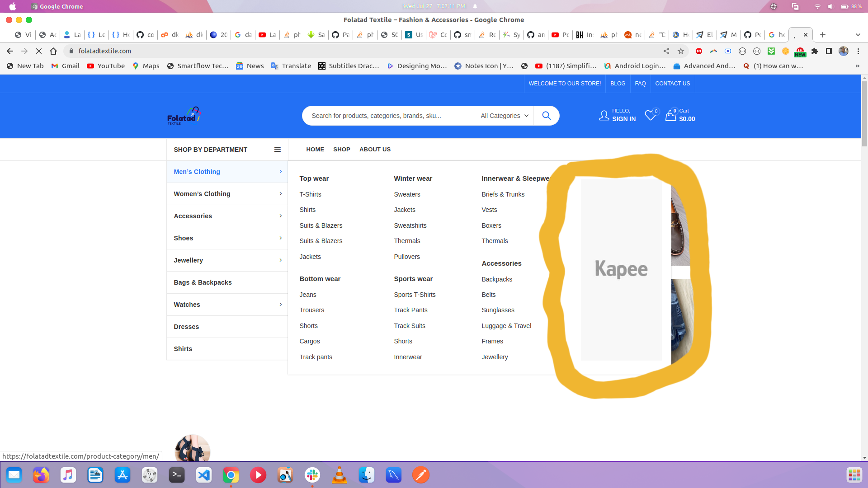The height and width of the screenshot is (488, 868).
Task: Open the All Categories dropdown
Action: coord(504,116)
